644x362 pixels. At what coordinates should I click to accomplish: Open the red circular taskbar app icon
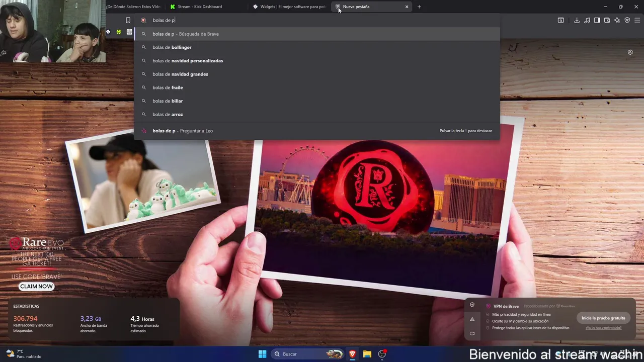pos(382,354)
